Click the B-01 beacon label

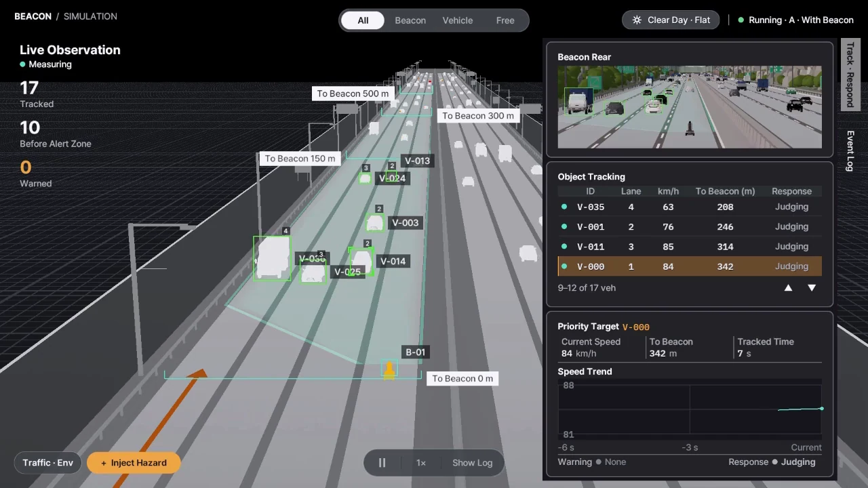click(416, 352)
